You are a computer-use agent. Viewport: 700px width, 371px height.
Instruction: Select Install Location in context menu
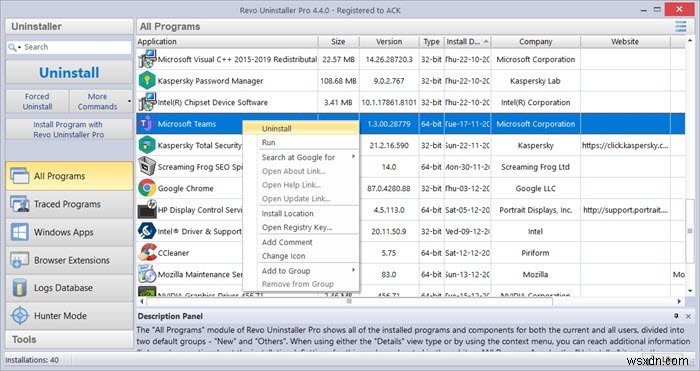(x=302, y=213)
